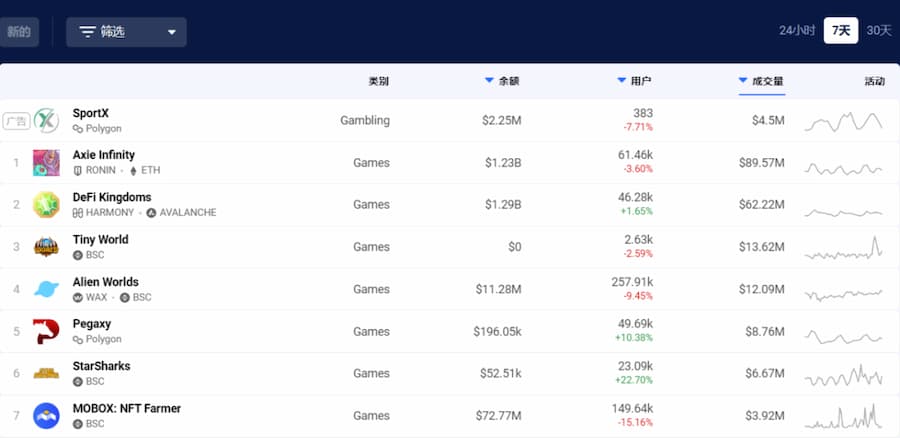Click the 活动 activity column header

875,82
